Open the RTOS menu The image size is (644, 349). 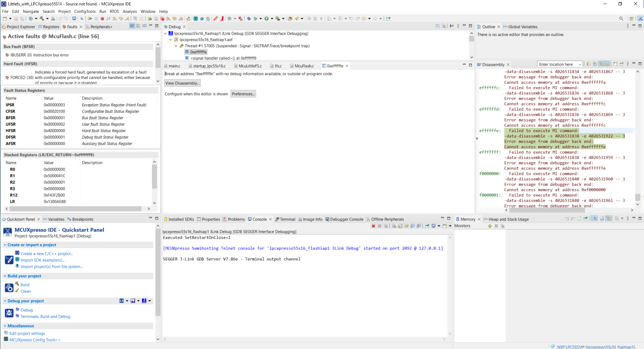tap(114, 11)
